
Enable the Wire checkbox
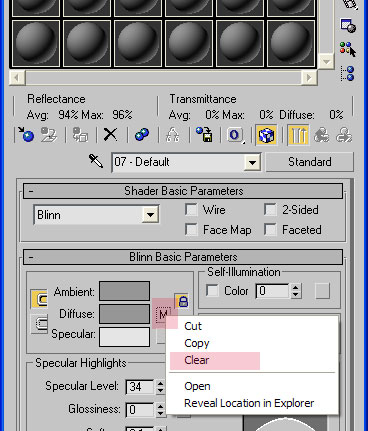pyautogui.click(x=191, y=210)
